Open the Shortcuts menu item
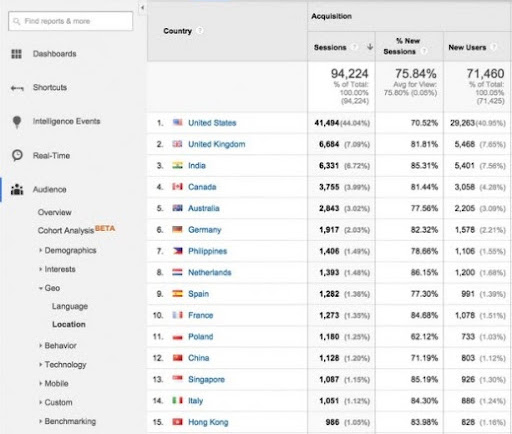The image size is (512, 434). [50, 87]
